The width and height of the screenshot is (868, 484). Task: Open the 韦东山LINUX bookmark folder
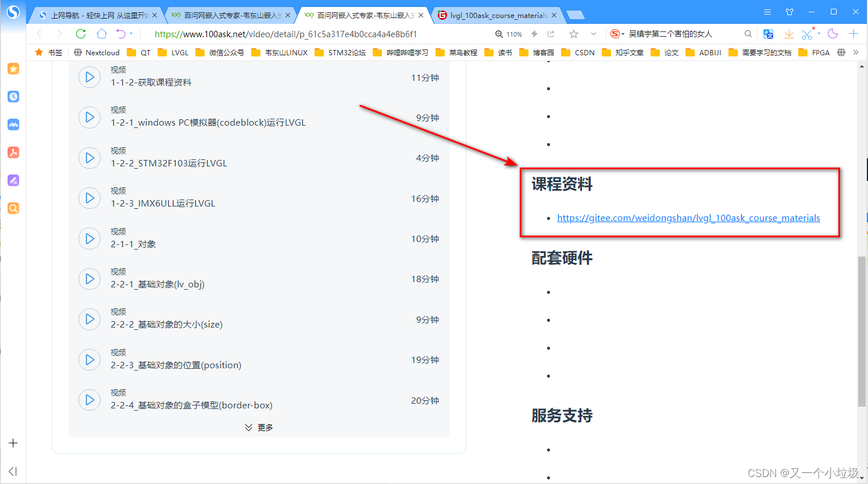(x=280, y=52)
